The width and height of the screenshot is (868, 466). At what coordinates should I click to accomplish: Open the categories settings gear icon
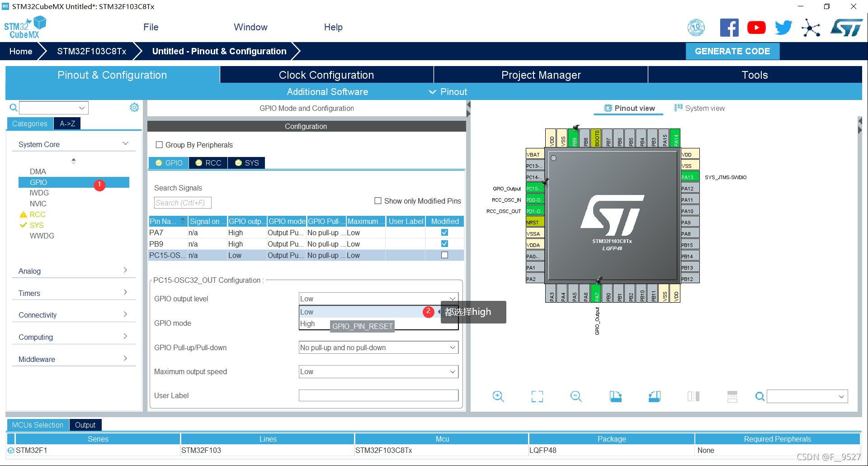(x=134, y=107)
